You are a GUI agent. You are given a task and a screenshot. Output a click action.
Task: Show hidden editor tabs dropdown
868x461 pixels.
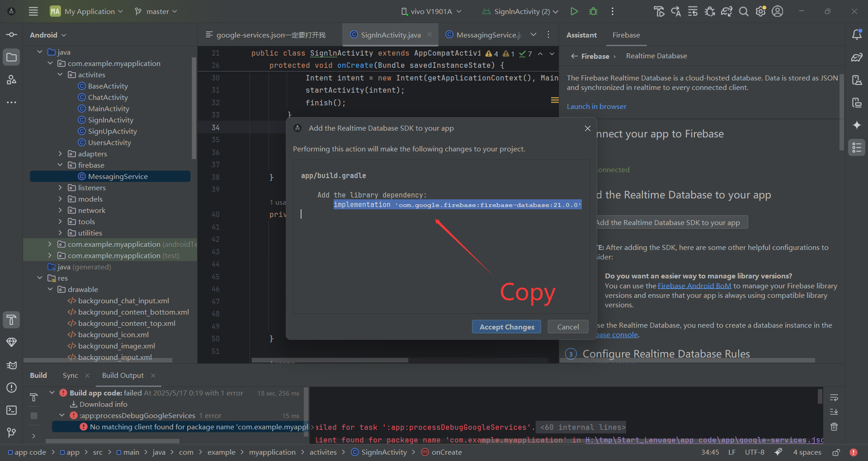533,35
